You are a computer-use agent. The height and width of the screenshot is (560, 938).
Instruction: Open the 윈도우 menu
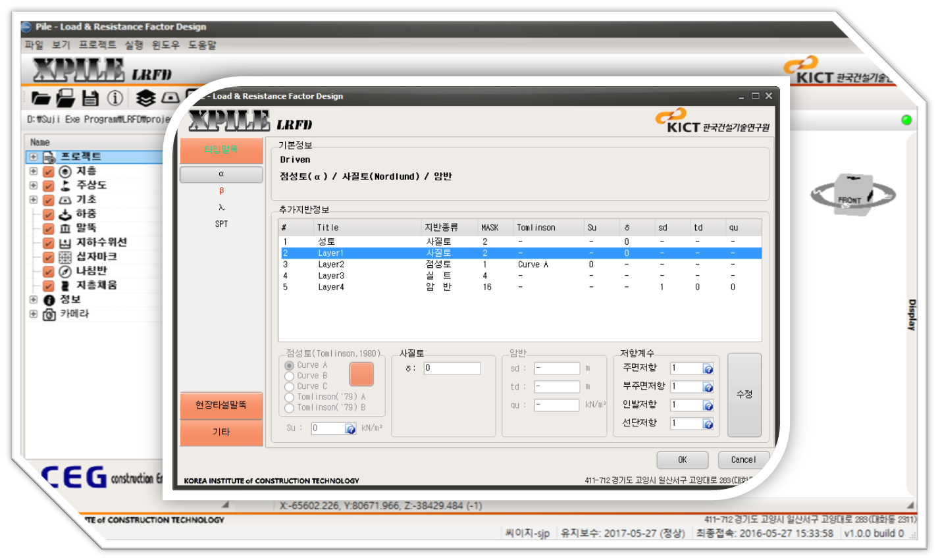point(165,45)
